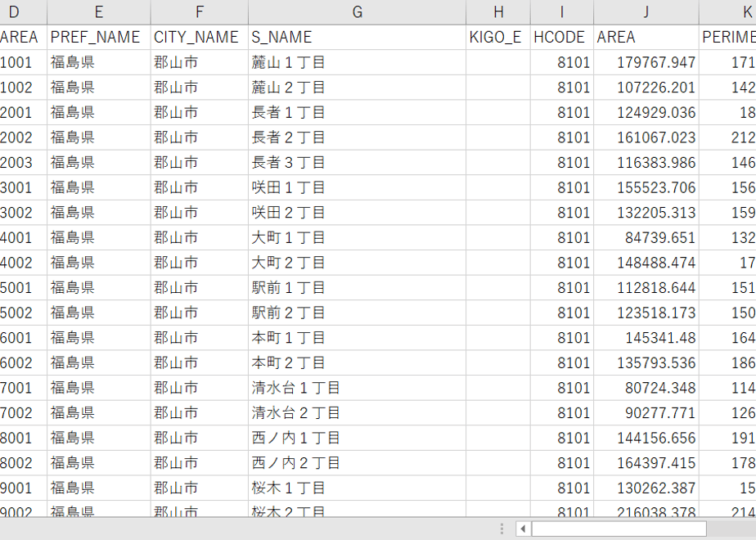Image resolution: width=756 pixels, height=540 pixels.
Task: Select cell with area 179767.947
Action: click(646, 62)
